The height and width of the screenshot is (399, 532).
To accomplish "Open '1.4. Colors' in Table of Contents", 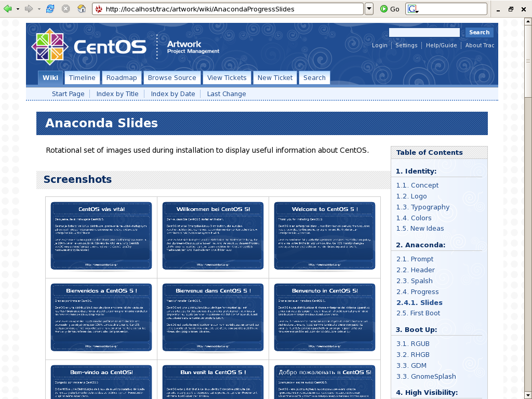I will pyautogui.click(x=414, y=218).
